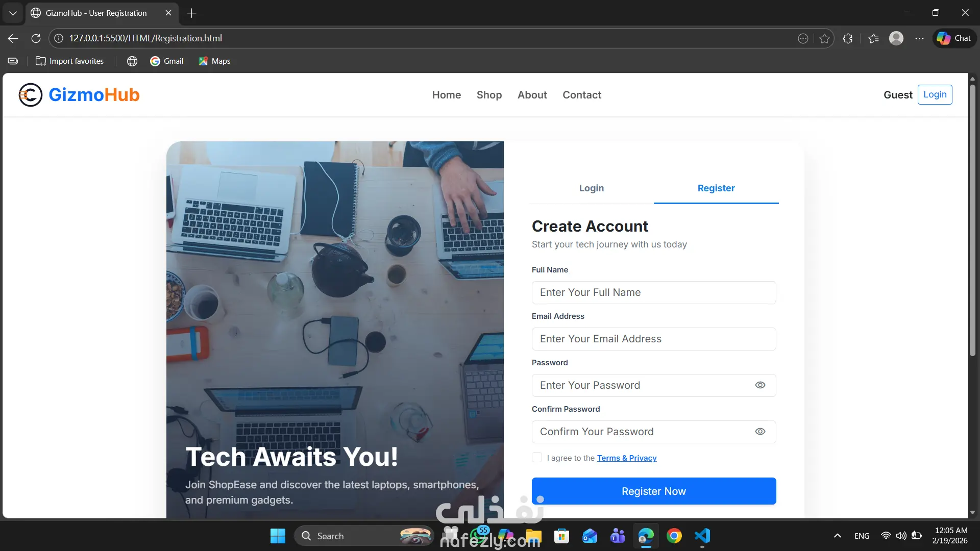Open browser Settings and more menu
Viewport: 980px width, 551px height.
[x=919, y=38]
